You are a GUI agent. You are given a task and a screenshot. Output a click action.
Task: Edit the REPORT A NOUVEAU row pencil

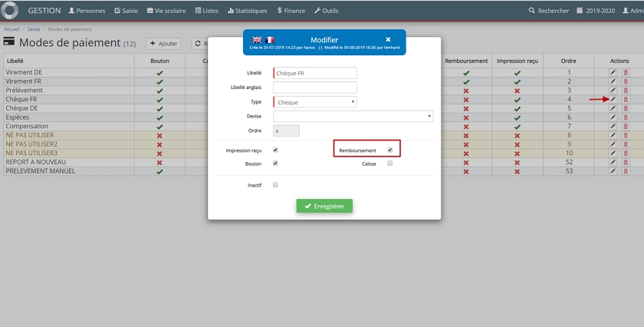pos(613,163)
